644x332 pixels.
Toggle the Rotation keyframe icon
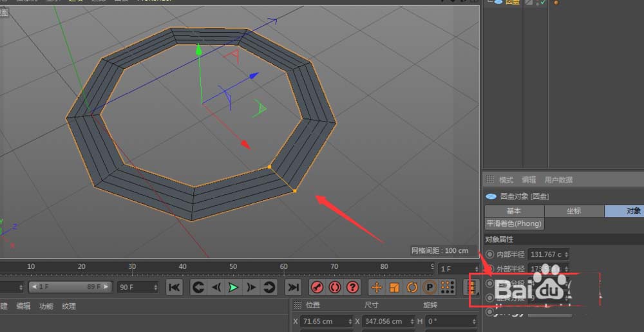(412, 287)
